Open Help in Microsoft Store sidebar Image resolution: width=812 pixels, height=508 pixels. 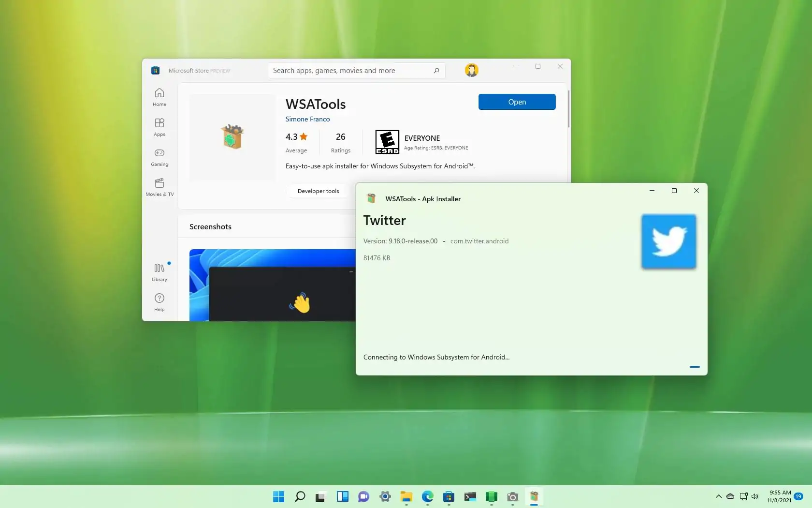(x=159, y=302)
